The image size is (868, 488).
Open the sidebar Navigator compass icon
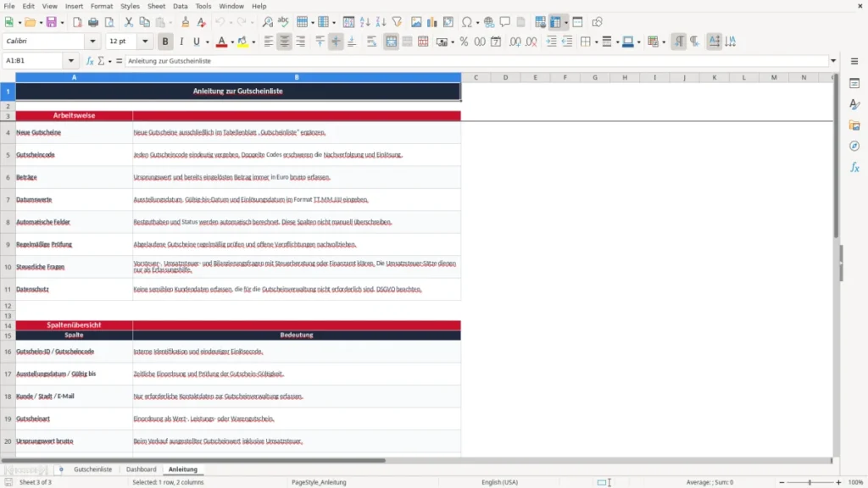tap(854, 146)
